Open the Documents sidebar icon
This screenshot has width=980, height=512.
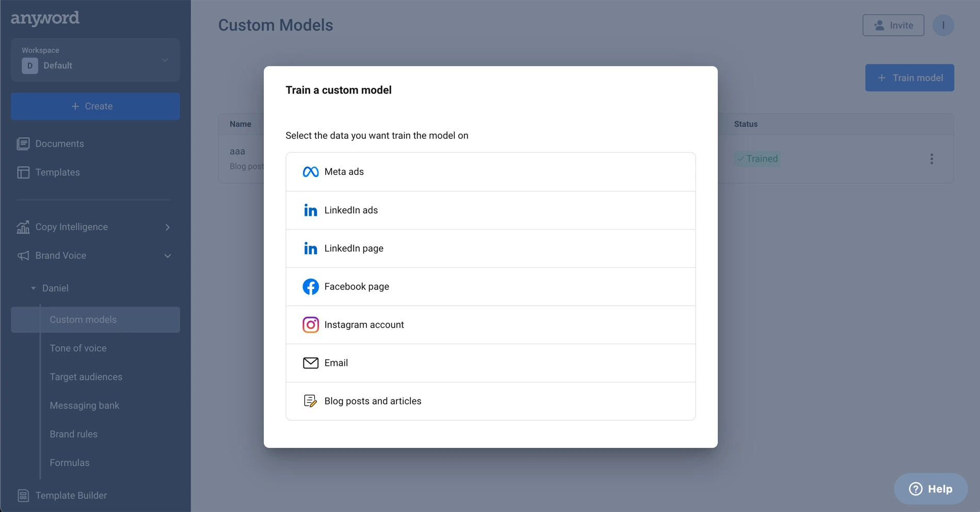23,144
